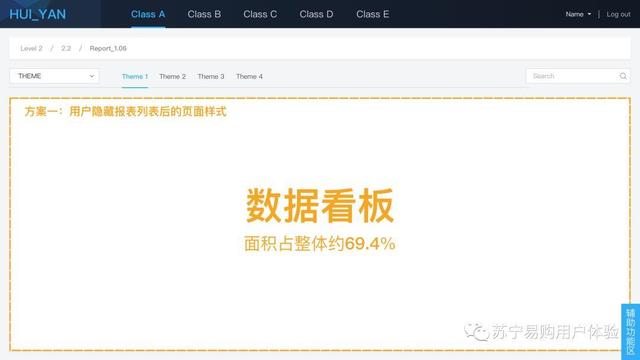
Task: Select the Theme 1 tab
Action: [x=135, y=76]
